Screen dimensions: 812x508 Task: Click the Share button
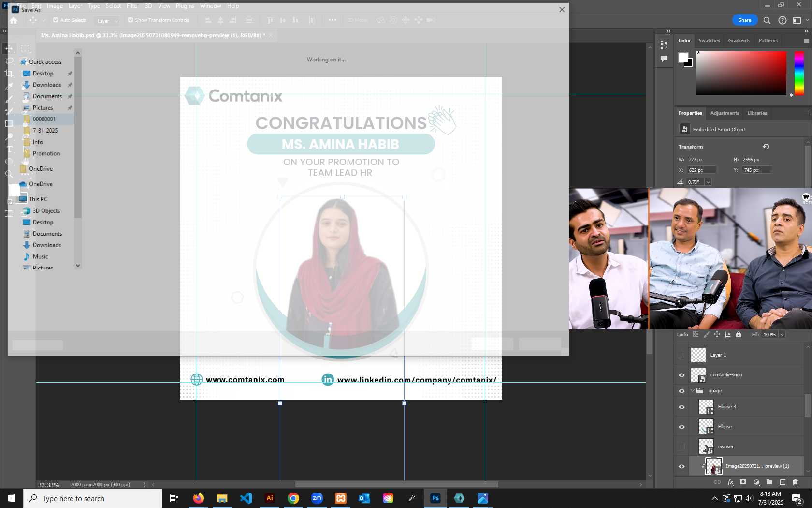tap(745, 20)
